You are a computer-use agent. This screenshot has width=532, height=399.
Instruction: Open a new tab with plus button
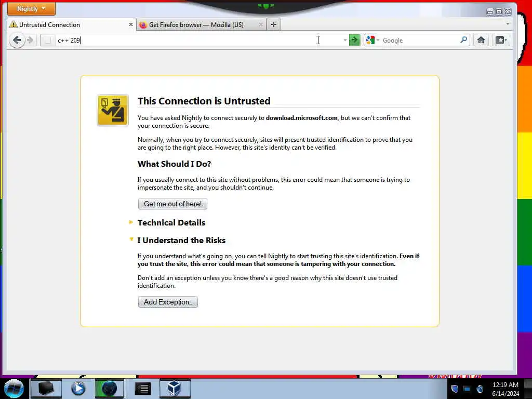click(274, 24)
